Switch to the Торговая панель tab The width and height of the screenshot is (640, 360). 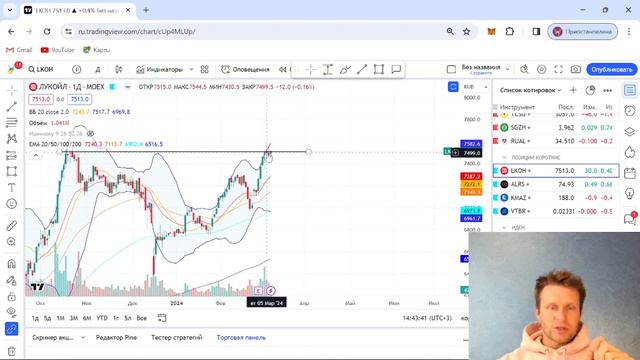241,338
